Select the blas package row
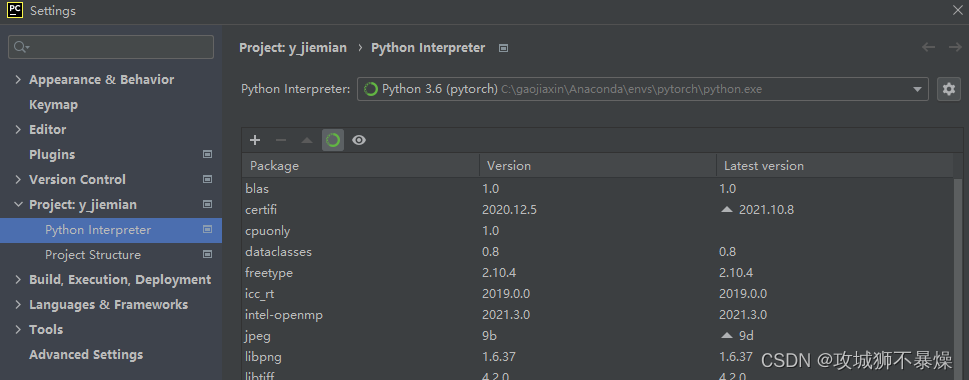The height and width of the screenshot is (380, 969). [x=598, y=188]
